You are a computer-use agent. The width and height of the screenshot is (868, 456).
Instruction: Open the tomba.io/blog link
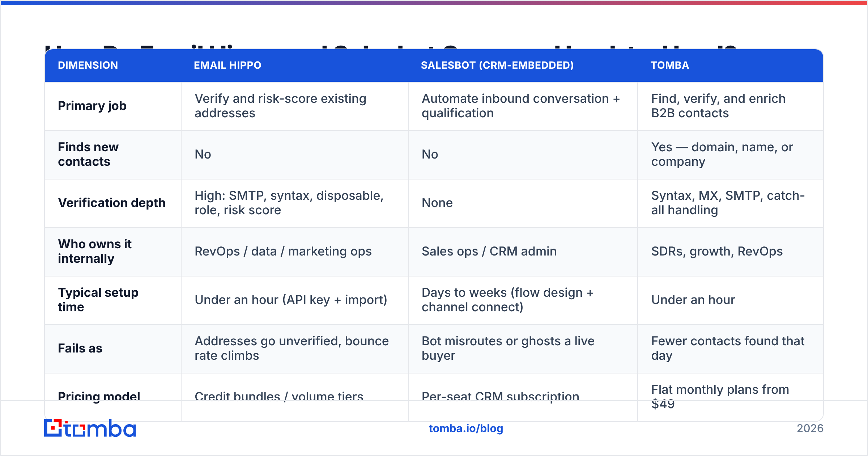[466, 428]
